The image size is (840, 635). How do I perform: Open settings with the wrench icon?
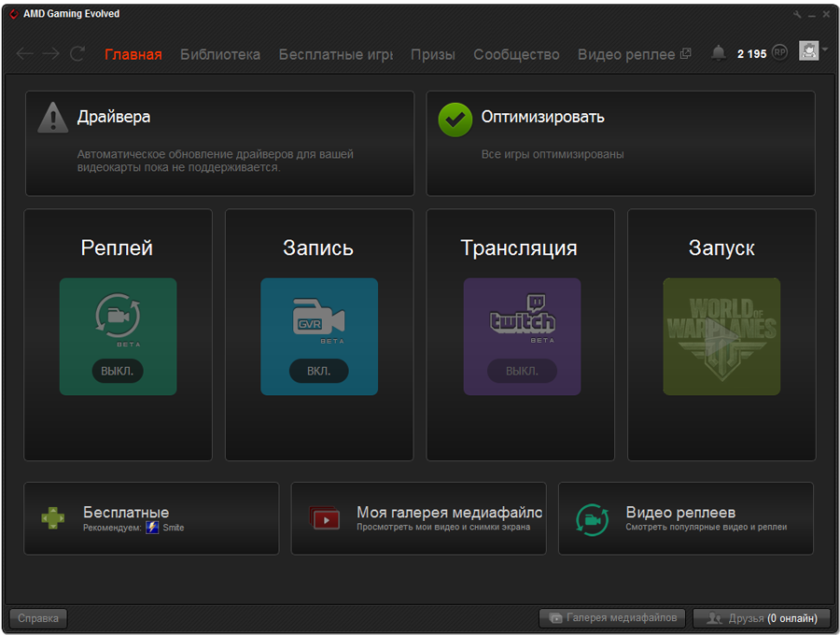[797, 14]
